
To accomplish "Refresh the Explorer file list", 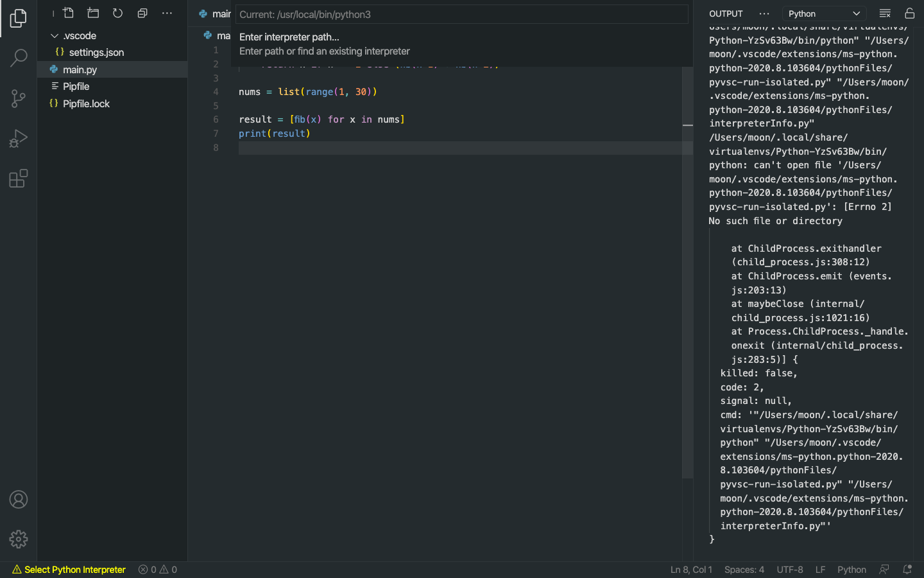I will coord(117,12).
